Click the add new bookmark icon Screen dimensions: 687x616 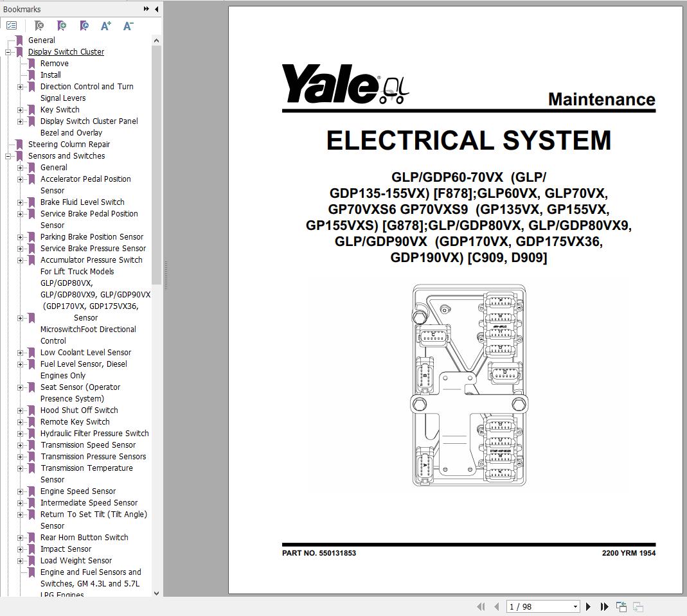click(62, 26)
